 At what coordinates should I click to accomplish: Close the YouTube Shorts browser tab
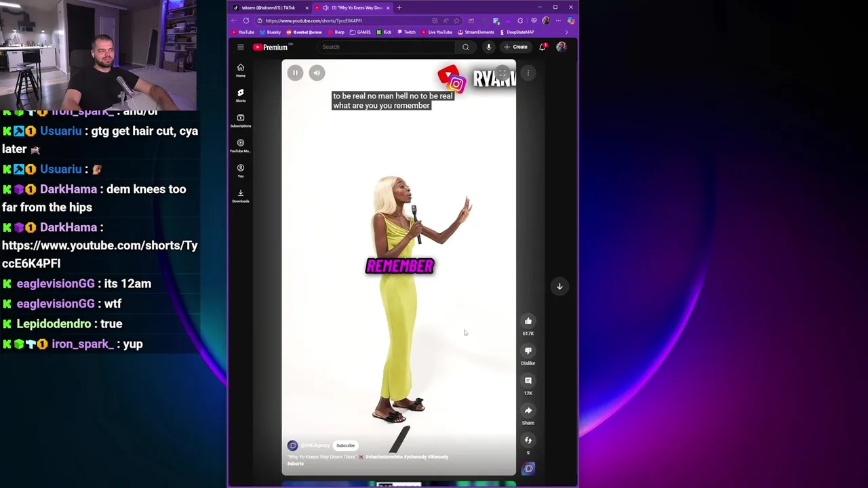[388, 7]
